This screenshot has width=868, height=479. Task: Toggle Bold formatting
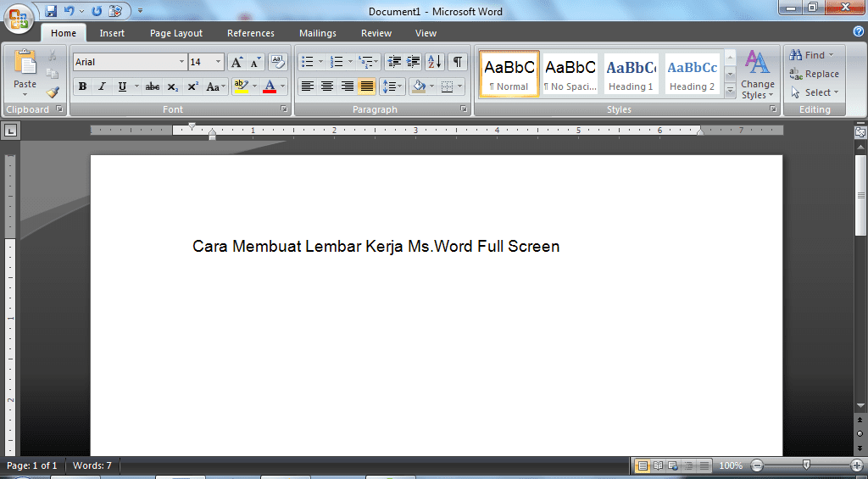coord(82,86)
